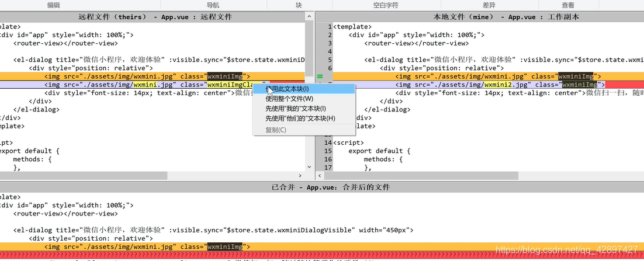Click the methods: { line in the theirs pane
Viewport: 644px width, 261px height.
[x=33, y=159]
